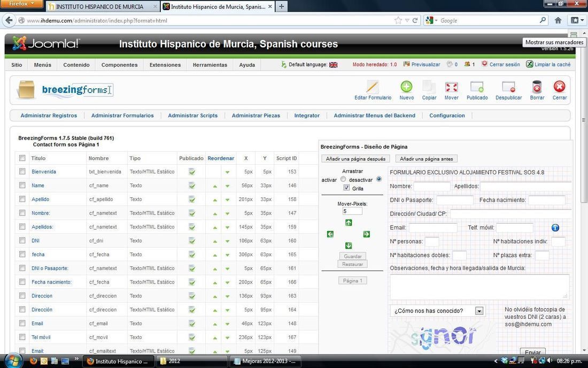Move element left with green arrow
Screen dimensions: 588x368
pos(330,234)
